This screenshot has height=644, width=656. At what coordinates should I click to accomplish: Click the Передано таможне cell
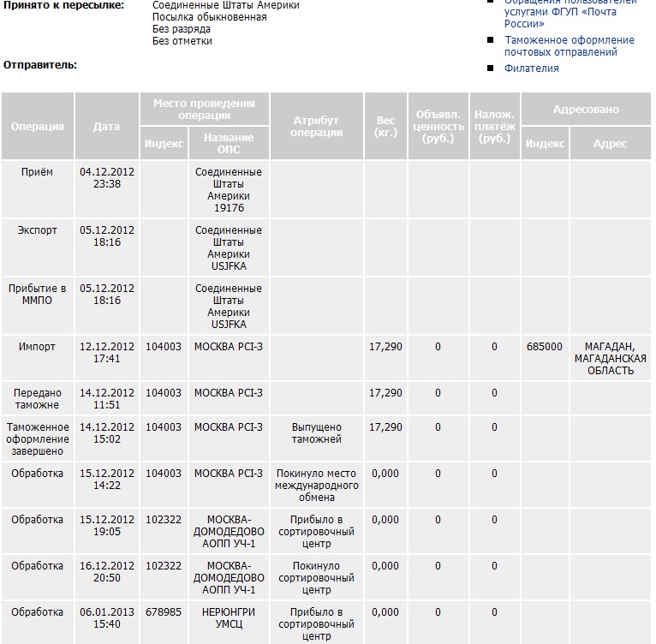pos(37,399)
